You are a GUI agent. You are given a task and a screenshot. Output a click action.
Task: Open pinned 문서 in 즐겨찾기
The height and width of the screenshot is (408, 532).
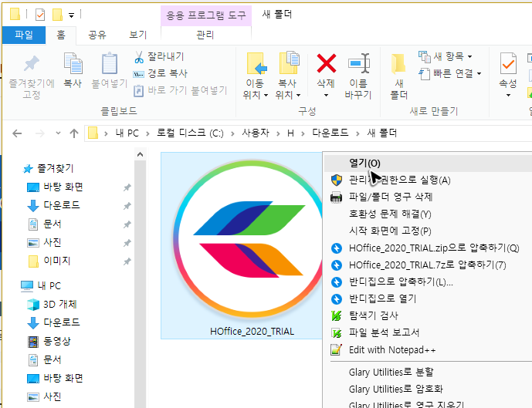point(53,224)
